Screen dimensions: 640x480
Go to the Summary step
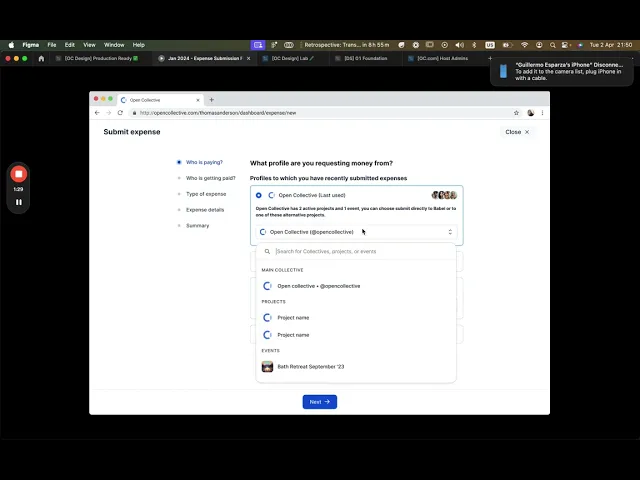pyautogui.click(x=198, y=226)
